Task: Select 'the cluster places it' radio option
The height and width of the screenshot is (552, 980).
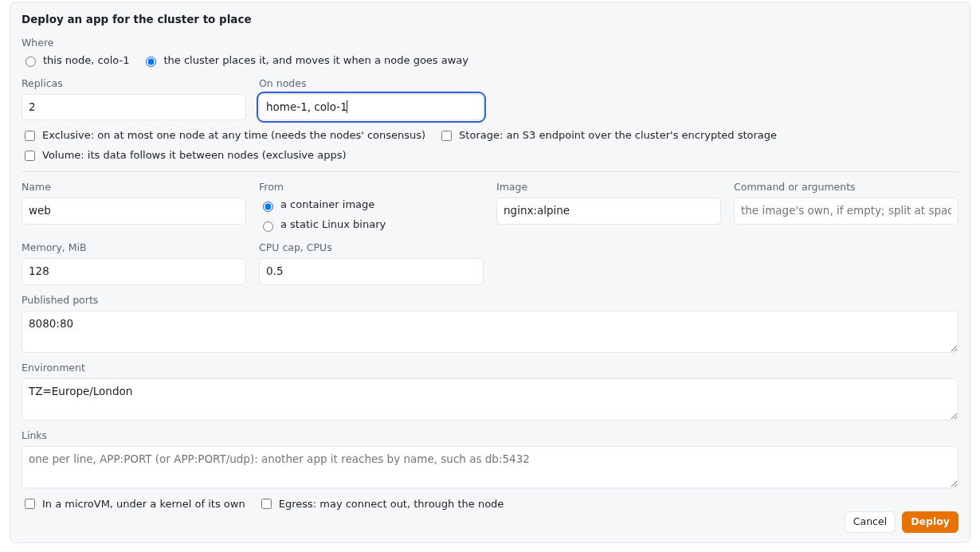Action: [151, 61]
